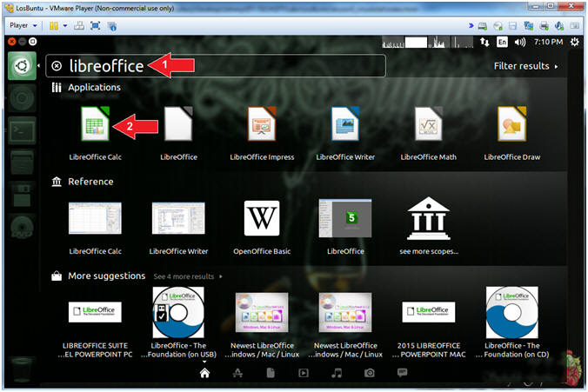The width and height of the screenshot is (588, 392).
Task: Click VMware Unity mode toolbar icon
Action: 111,26
